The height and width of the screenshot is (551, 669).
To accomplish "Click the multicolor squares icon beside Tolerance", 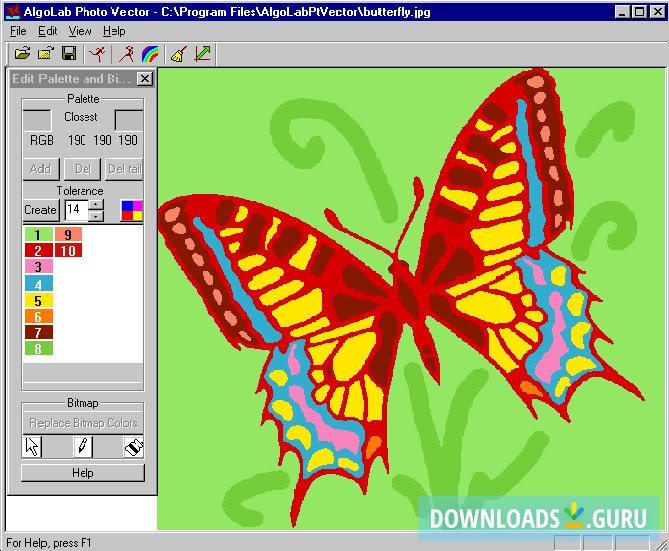I will click(x=132, y=210).
